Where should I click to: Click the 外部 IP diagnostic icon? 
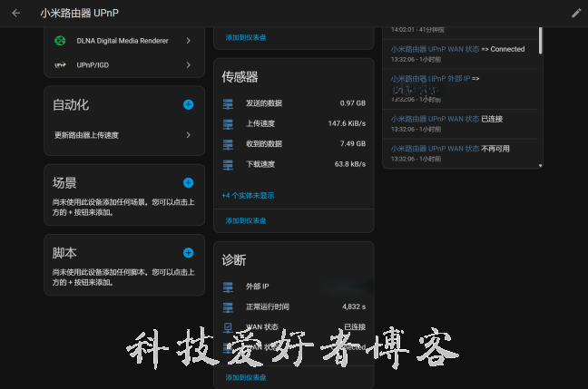(228, 287)
